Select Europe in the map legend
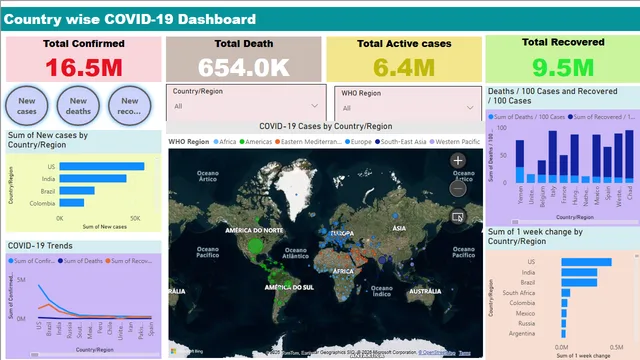The image size is (640, 360). pyautogui.click(x=358, y=142)
